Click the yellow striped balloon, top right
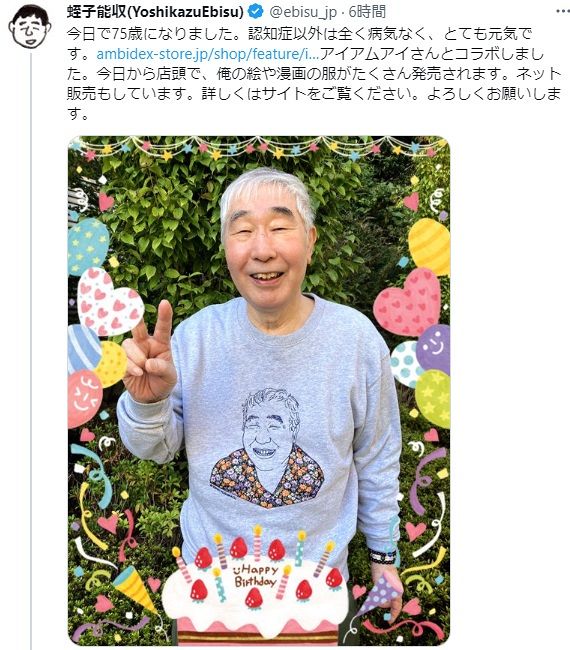Viewport: 570px width, 650px height. [430, 247]
